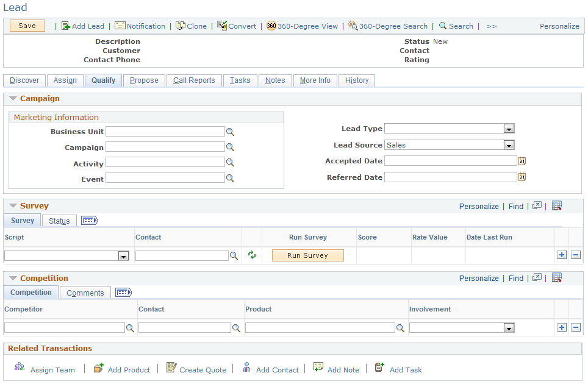Open Referred Date calendar picker
Viewport: 588px width, 384px height.
point(522,177)
